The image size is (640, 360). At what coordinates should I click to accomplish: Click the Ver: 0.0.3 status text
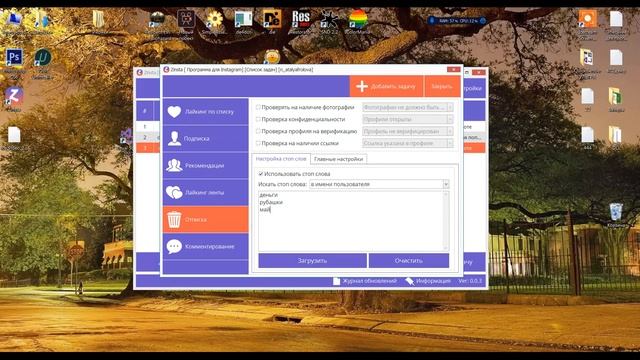point(470,281)
